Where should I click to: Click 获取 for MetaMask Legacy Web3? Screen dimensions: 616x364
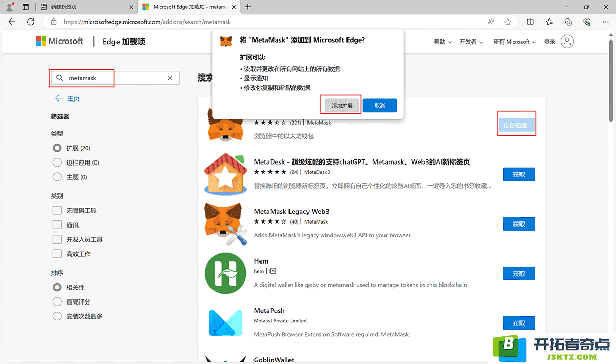[x=519, y=224]
